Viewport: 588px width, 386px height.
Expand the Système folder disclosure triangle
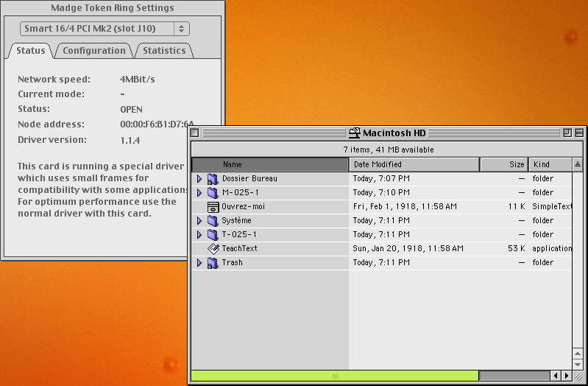(199, 221)
